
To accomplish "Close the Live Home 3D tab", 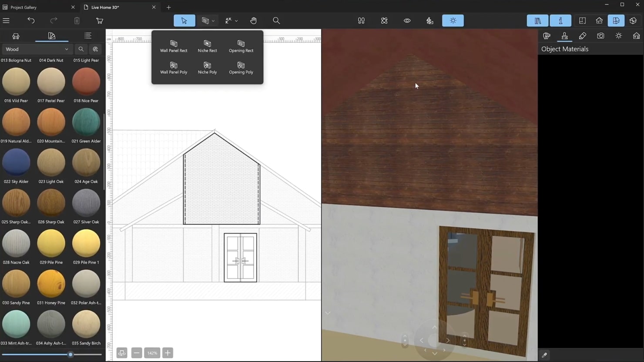I will tap(154, 7).
